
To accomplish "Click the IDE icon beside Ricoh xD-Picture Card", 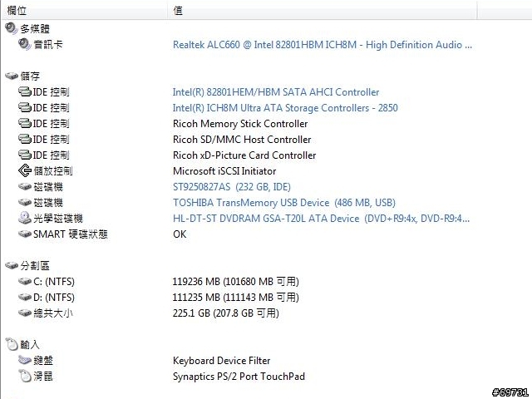I will click(x=25, y=155).
